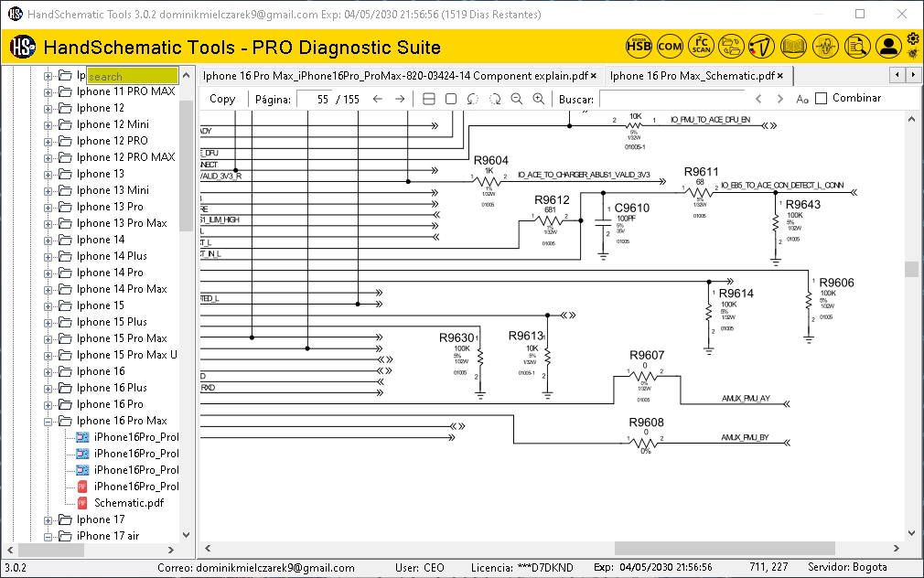Select Iphone 16 Pro tree item
The height and width of the screenshot is (578, 924).
(x=110, y=404)
